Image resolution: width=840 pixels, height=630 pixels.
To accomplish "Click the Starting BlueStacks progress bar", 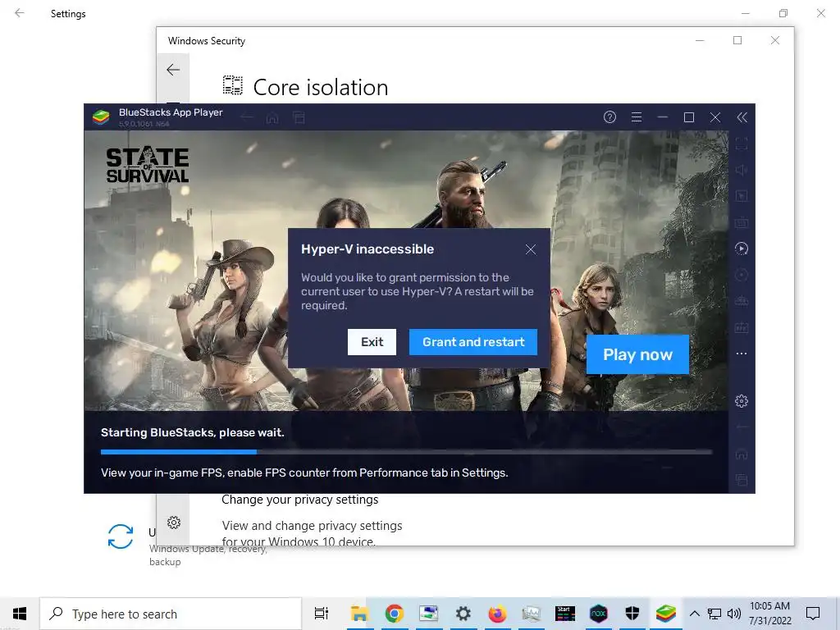I will click(x=407, y=452).
